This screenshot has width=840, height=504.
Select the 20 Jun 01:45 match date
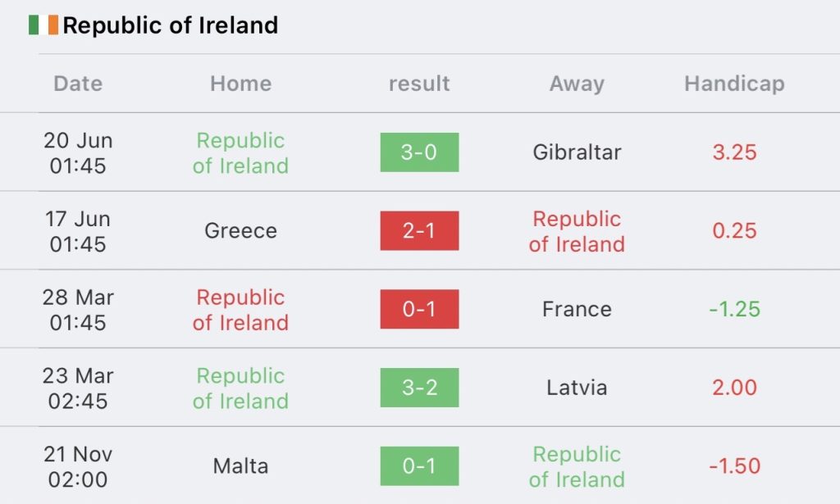78,153
